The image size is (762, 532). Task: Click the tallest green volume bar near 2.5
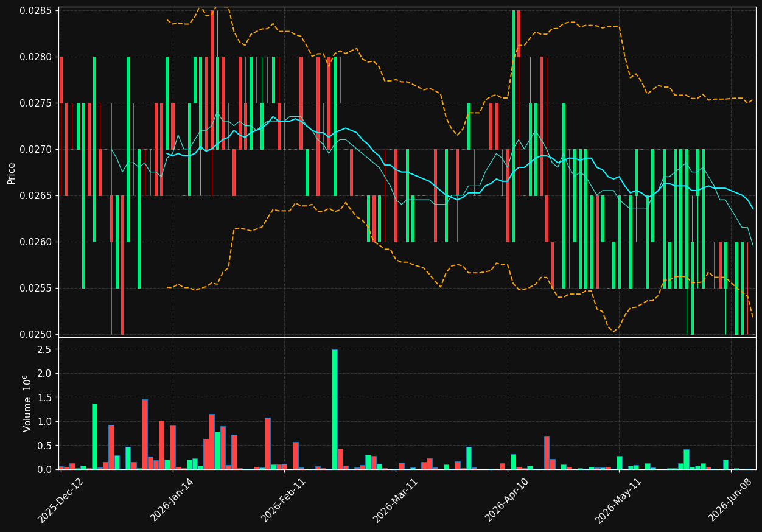tap(335, 409)
